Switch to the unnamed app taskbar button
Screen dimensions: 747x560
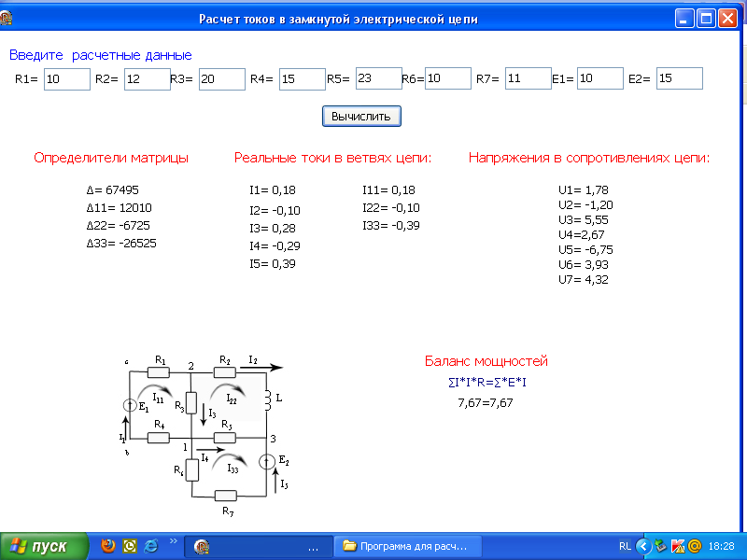pos(259,547)
